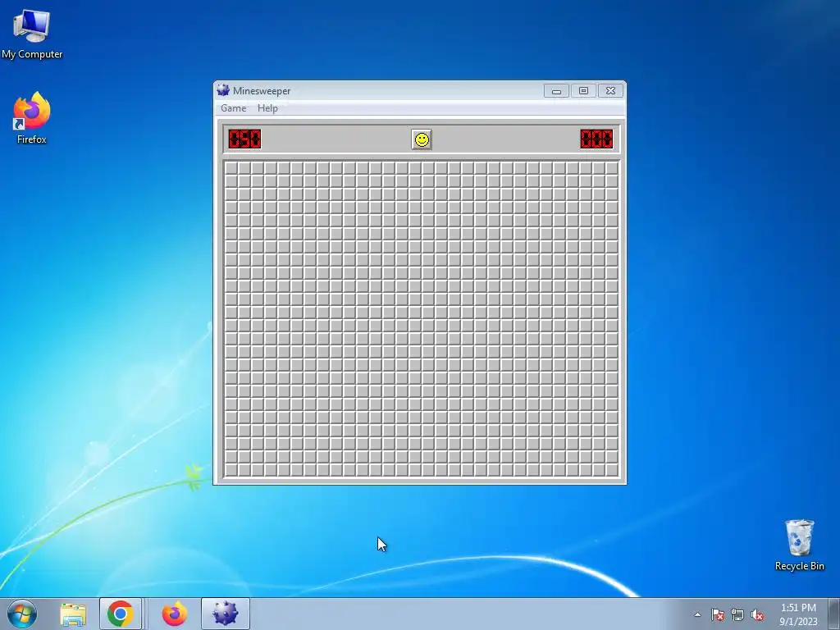Click the timer display
Viewport: 840px width, 630px height.
pos(596,139)
